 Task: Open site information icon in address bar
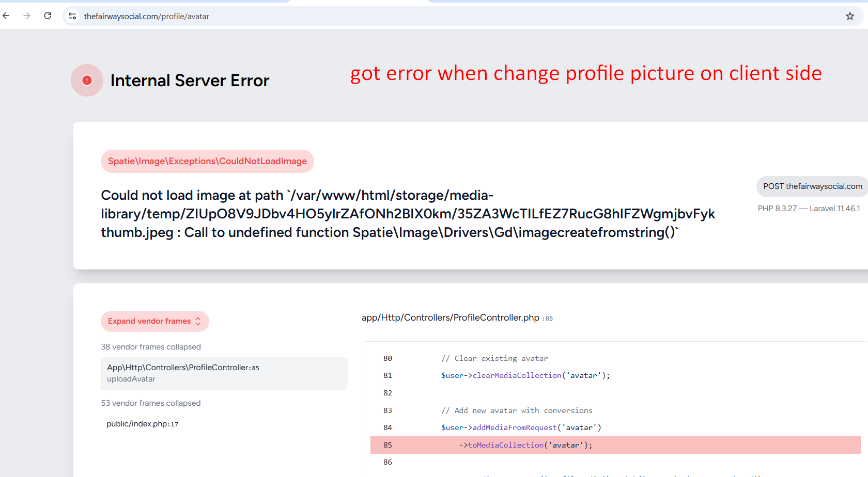click(72, 16)
